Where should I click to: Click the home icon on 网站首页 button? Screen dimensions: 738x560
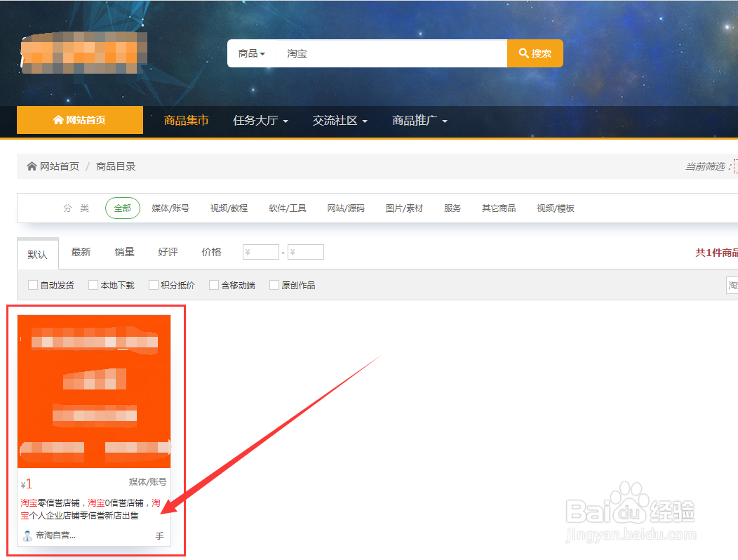[58, 119]
